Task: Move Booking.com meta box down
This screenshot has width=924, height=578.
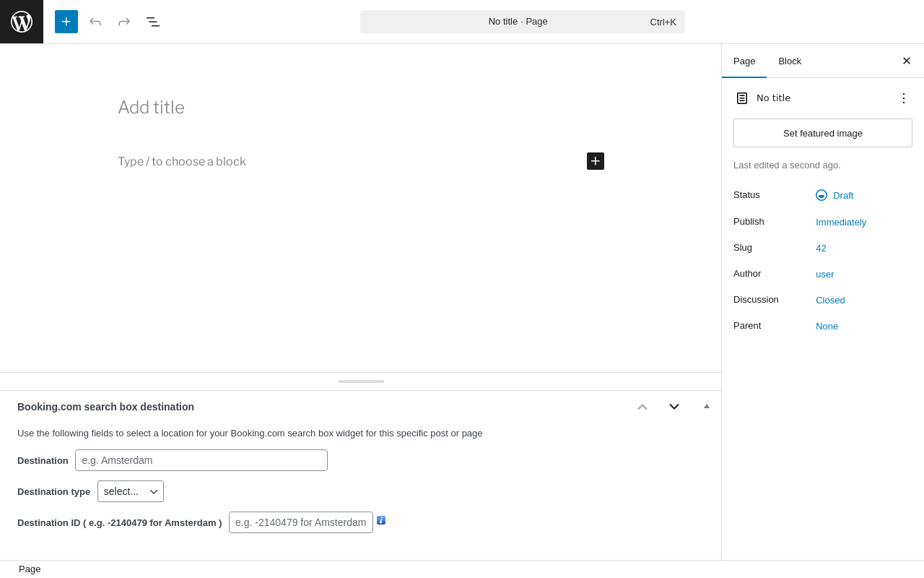Action: (674, 407)
